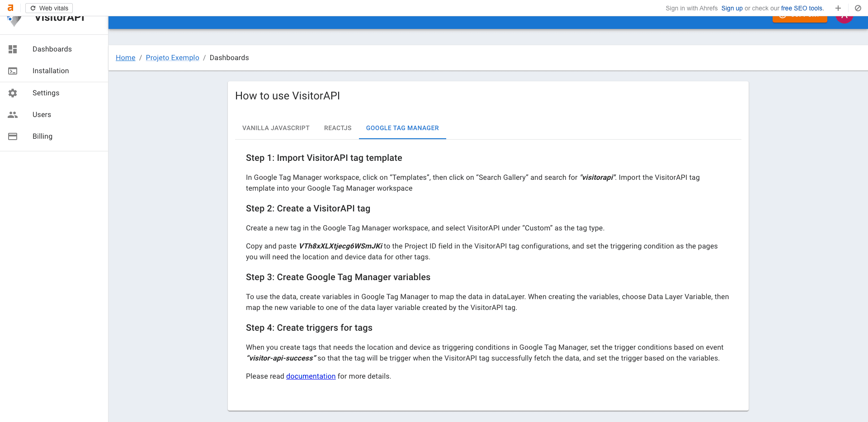
Task: Click the "visitor-api-success" event name
Action: (281, 358)
